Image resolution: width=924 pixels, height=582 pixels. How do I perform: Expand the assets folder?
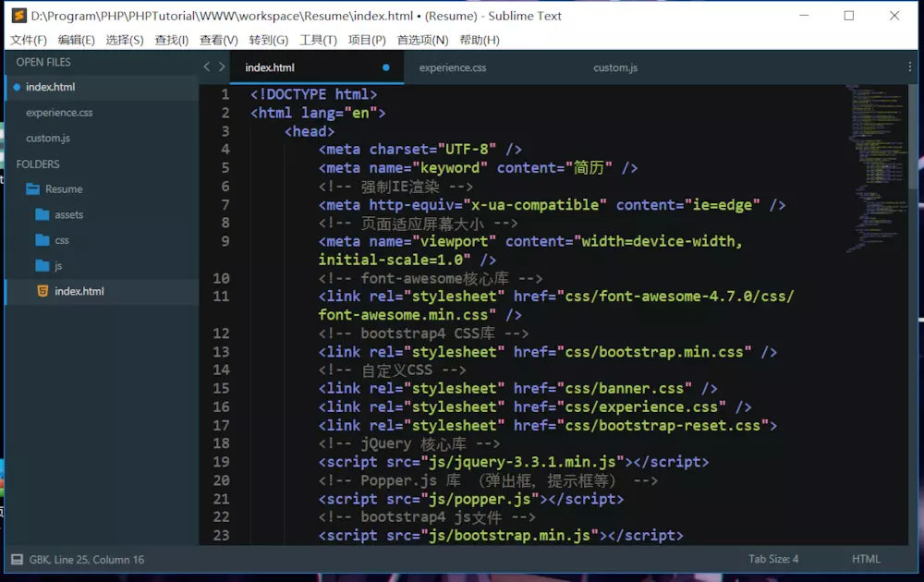(x=69, y=215)
